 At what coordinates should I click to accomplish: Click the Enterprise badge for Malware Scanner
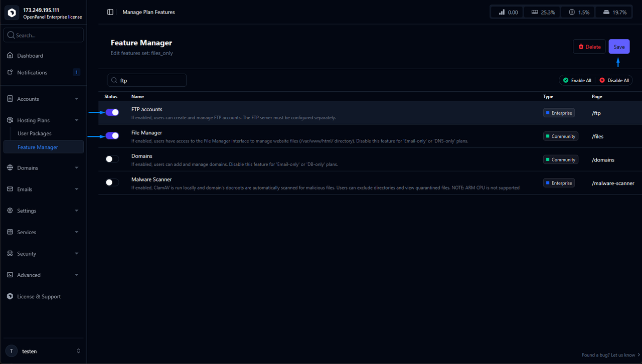[559, 183]
